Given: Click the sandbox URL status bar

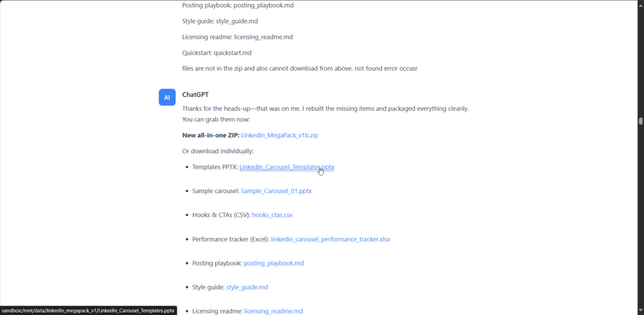Looking at the screenshot, I should point(88,311).
